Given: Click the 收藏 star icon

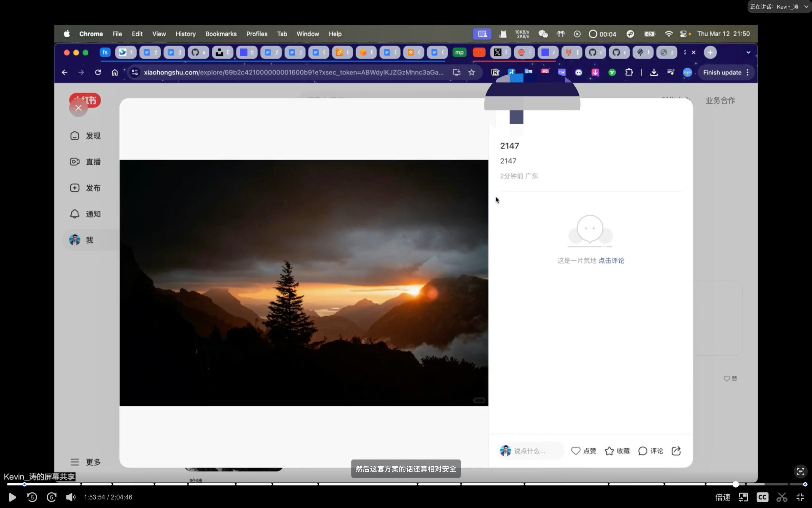Looking at the screenshot, I should 609,451.
